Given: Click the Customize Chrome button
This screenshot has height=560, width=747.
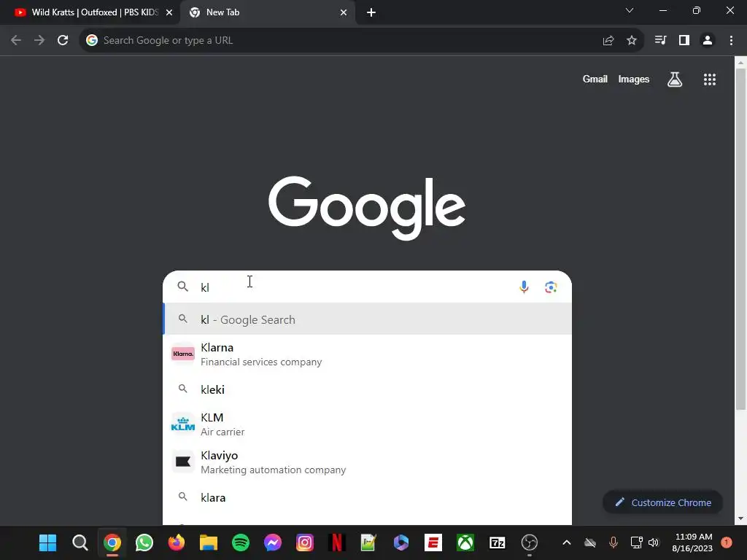Looking at the screenshot, I should (662, 502).
